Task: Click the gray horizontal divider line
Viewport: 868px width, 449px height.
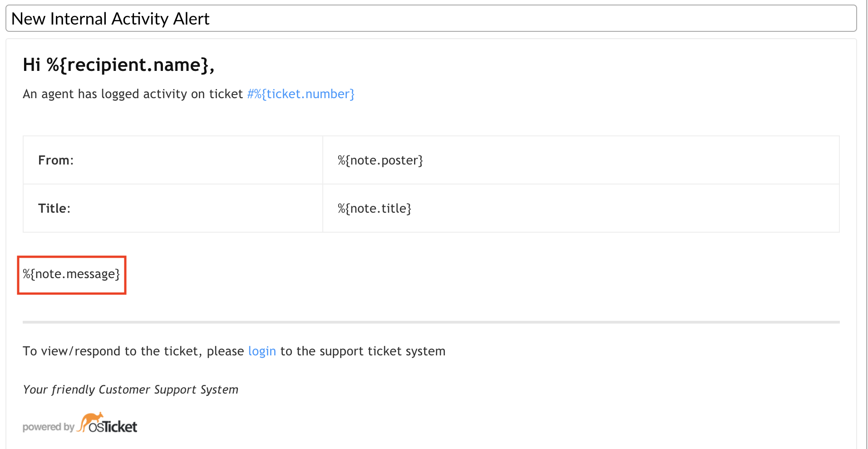Action: pyautogui.click(x=430, y=322)
